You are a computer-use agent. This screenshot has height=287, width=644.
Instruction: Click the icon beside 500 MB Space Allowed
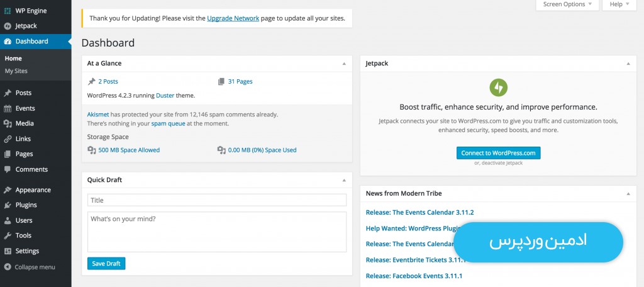(x=92, y=150)
